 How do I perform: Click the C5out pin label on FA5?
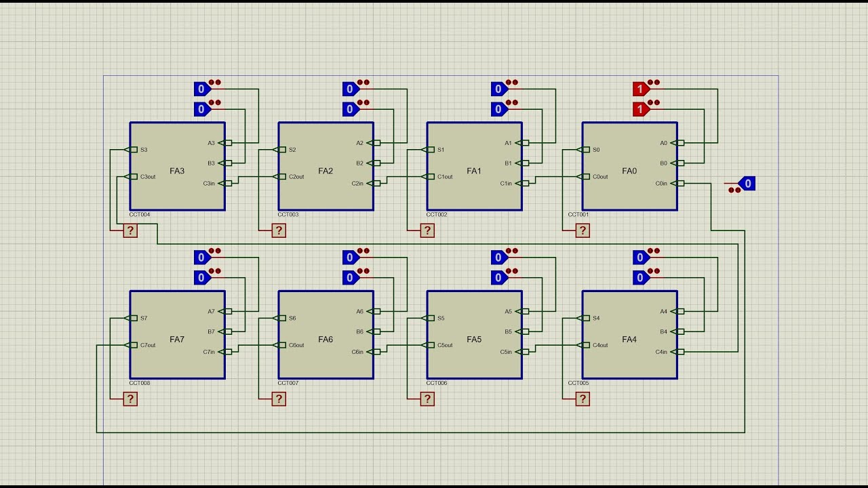tap(445, 346)
